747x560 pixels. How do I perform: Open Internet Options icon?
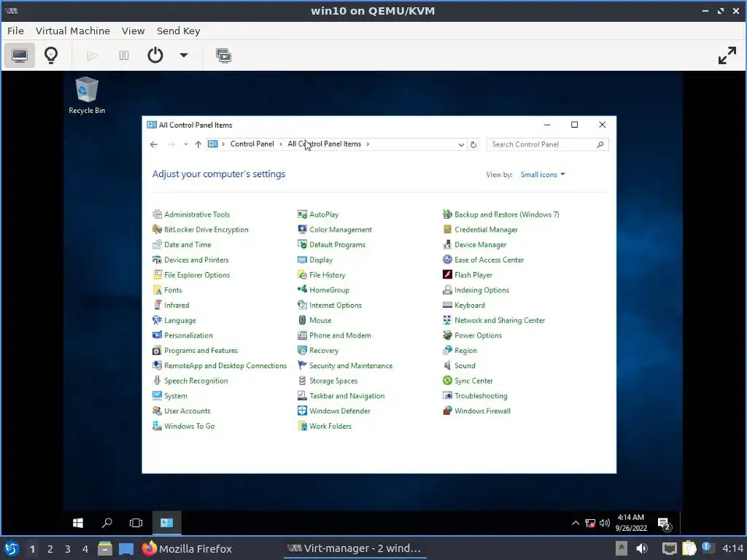click(x=302, y=305)
